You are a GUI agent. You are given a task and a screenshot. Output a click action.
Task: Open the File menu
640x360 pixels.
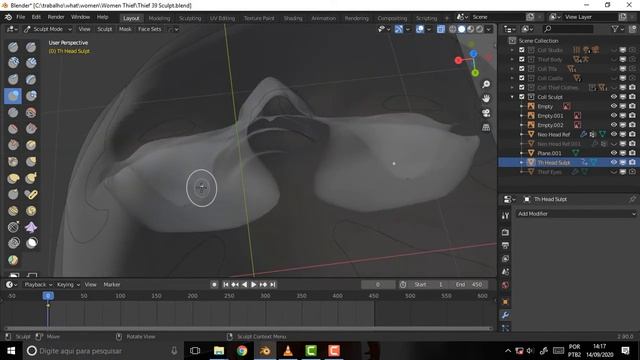tap(20, 17)
